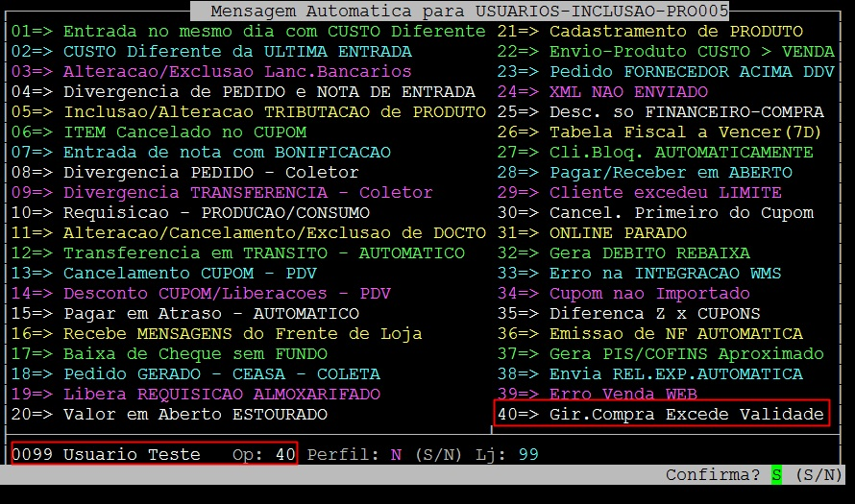Select option 36 Emissao de NF AUTOMATICA
Screen dimensions: 855x504
[650, 334]
